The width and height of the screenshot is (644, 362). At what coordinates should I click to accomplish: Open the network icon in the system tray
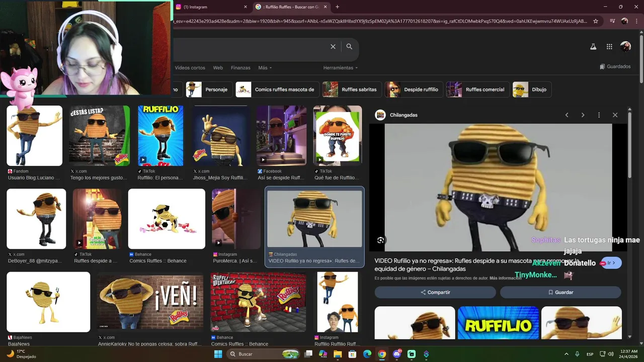point(603,354)
